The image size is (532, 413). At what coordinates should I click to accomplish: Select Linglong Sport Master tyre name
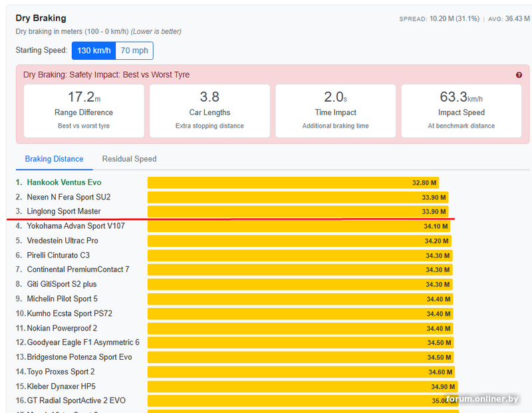pos(64,211)
